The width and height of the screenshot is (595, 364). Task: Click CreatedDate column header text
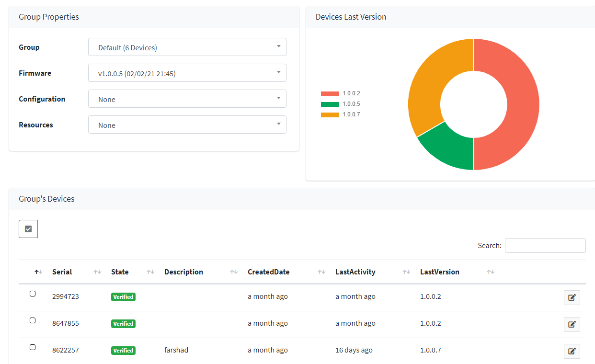click(268, 272)
